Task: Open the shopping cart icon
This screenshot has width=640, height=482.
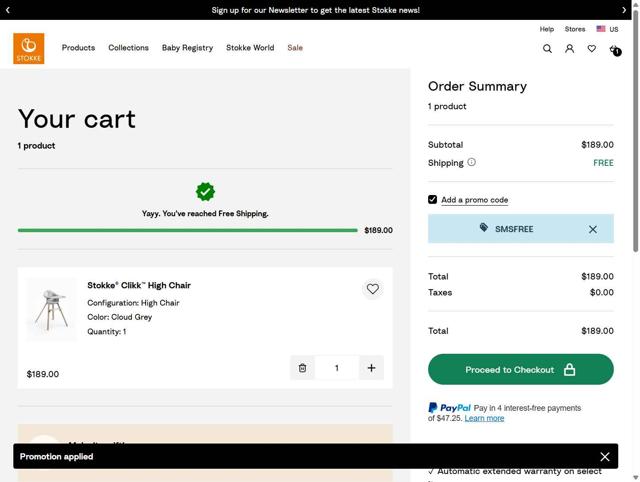Action: click(x=614, y=49)
